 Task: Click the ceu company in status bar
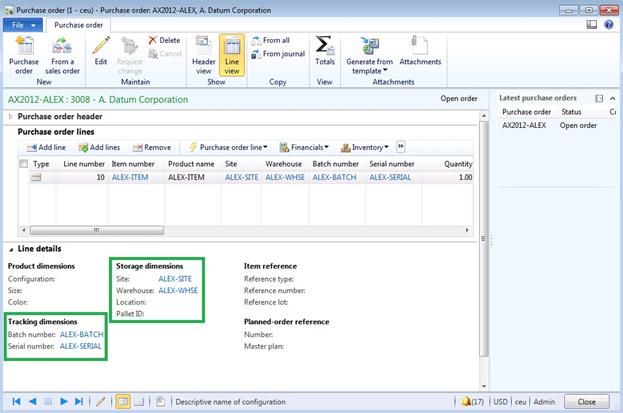click(520, 402)
